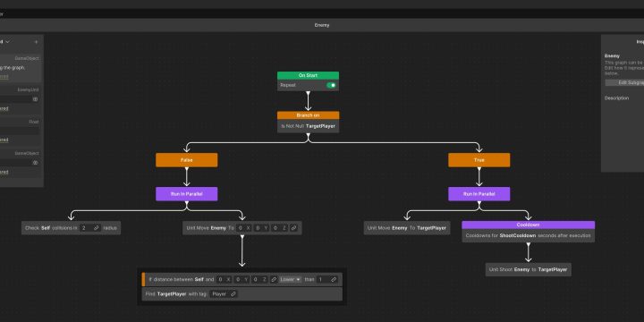This screenshot has height=322, width=644.
Task: Expand the blackboard panel header chevron
Action: click(8, 41)
